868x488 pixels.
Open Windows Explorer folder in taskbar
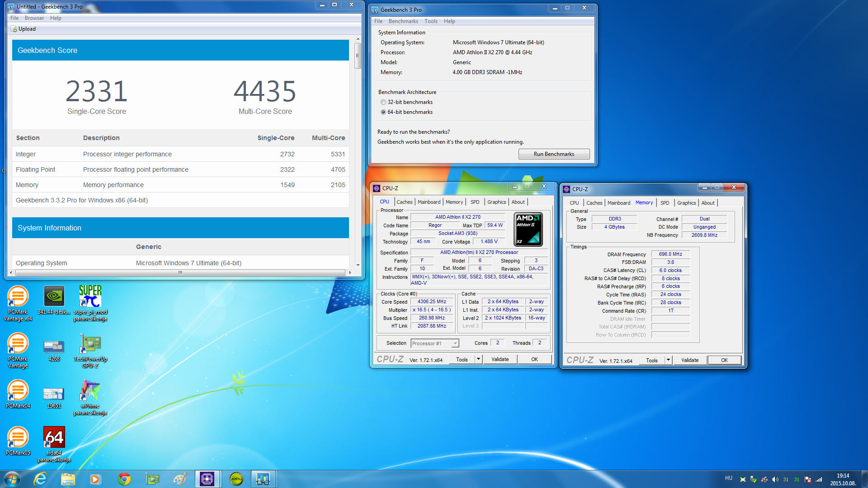pos(68,479)
